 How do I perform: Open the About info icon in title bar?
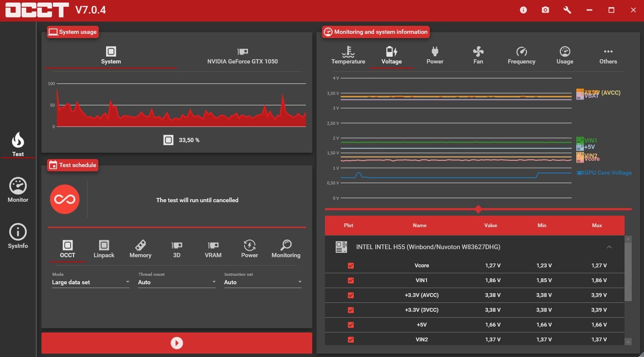point(523,10)
